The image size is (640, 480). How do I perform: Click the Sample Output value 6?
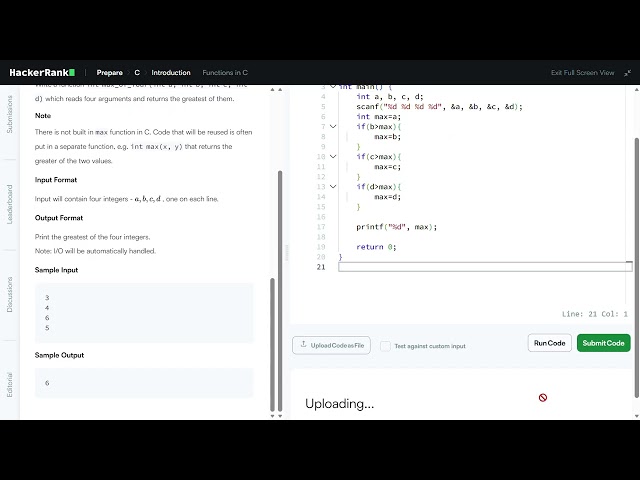(47, 383)
